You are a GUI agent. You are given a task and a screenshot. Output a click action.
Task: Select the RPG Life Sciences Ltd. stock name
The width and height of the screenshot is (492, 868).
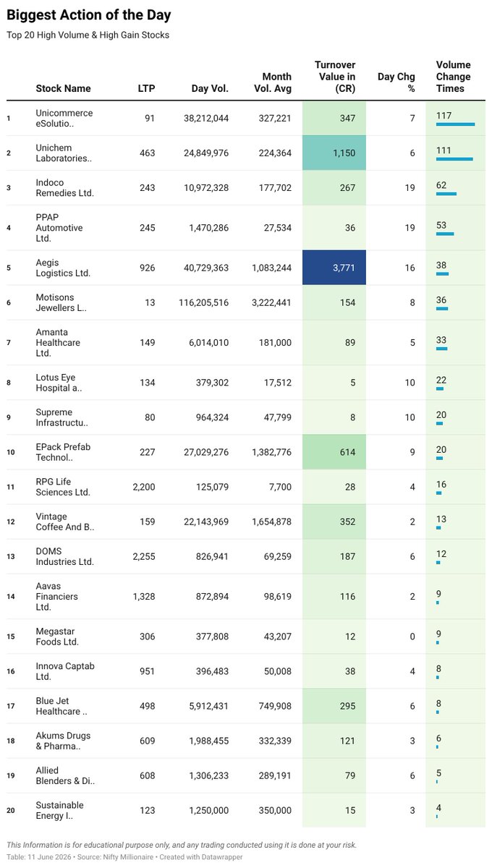point(63,487)
